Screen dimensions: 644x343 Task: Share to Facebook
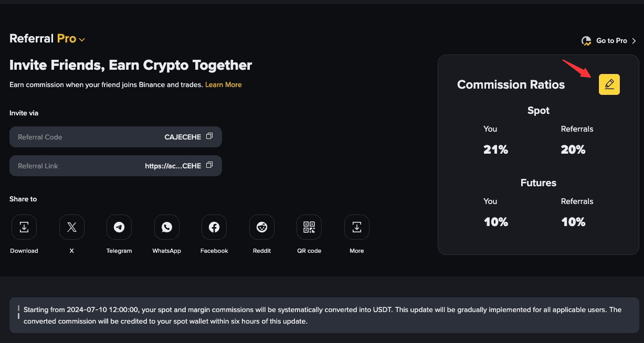click(214, 227)
